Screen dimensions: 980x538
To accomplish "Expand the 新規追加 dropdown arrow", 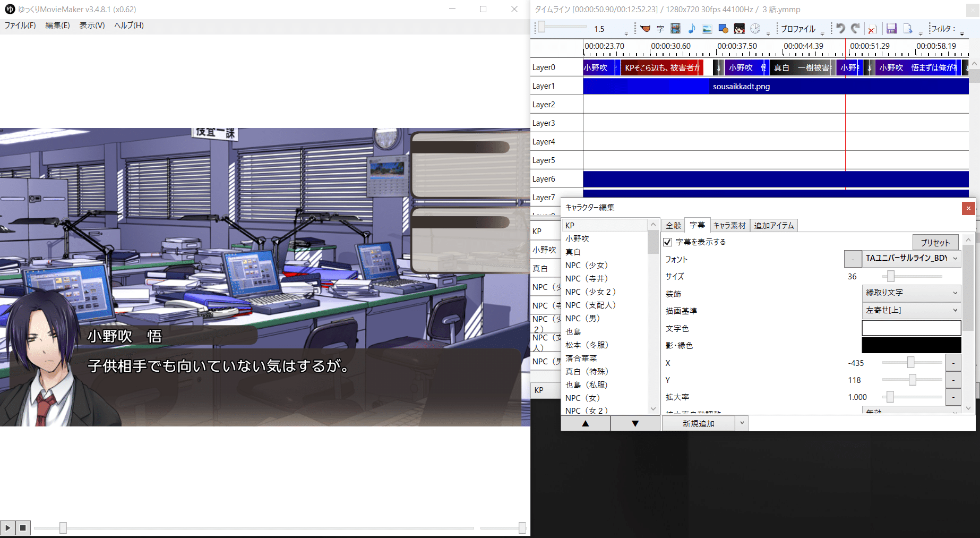I will coord(742,423).
